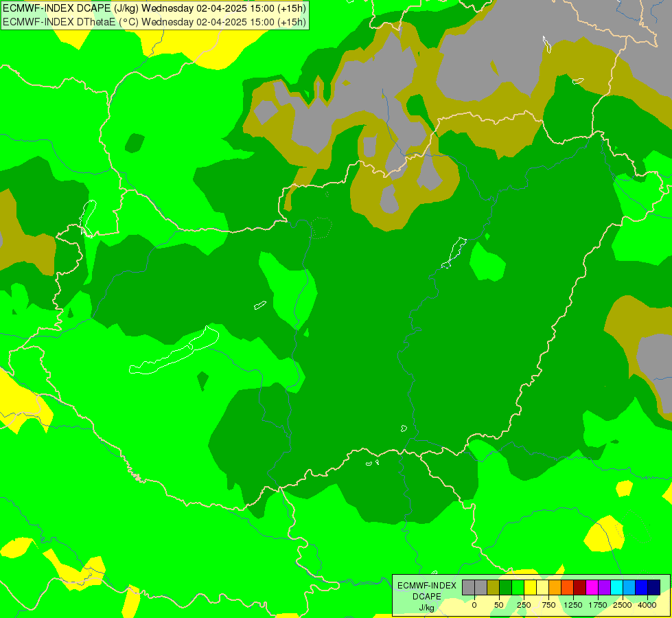Viewport: 672px width, 618px height.
Task: Click the purple legend swatch
Action: point(604,587)
